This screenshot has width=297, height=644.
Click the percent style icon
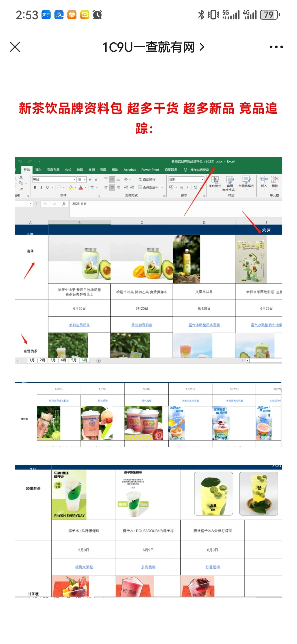[181, 187]
